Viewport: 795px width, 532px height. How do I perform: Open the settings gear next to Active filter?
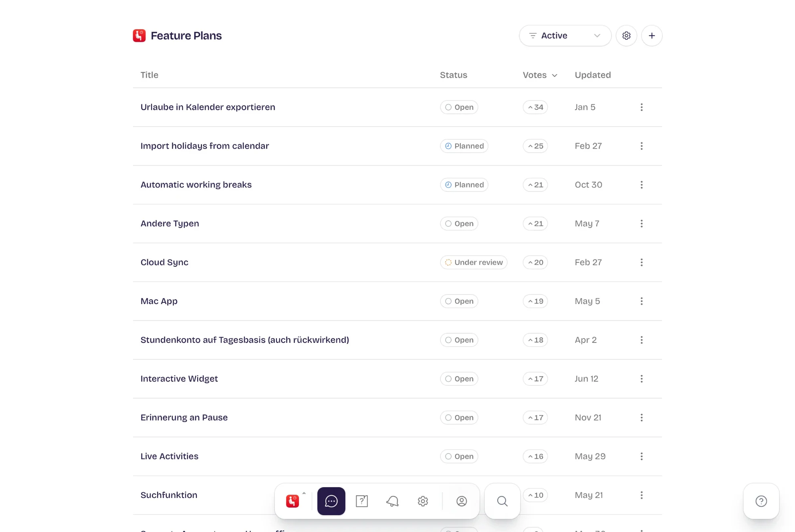pos(626,36)
